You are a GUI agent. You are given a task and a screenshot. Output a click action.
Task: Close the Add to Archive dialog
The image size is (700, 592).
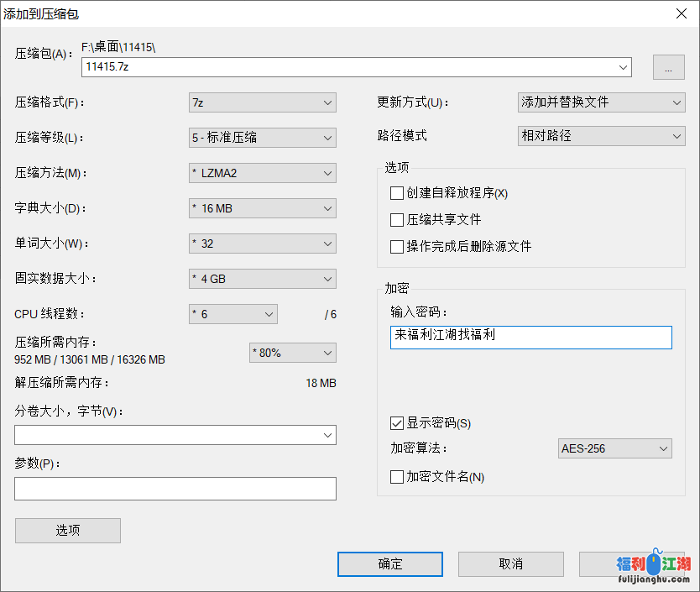click(x=681, y=13)
